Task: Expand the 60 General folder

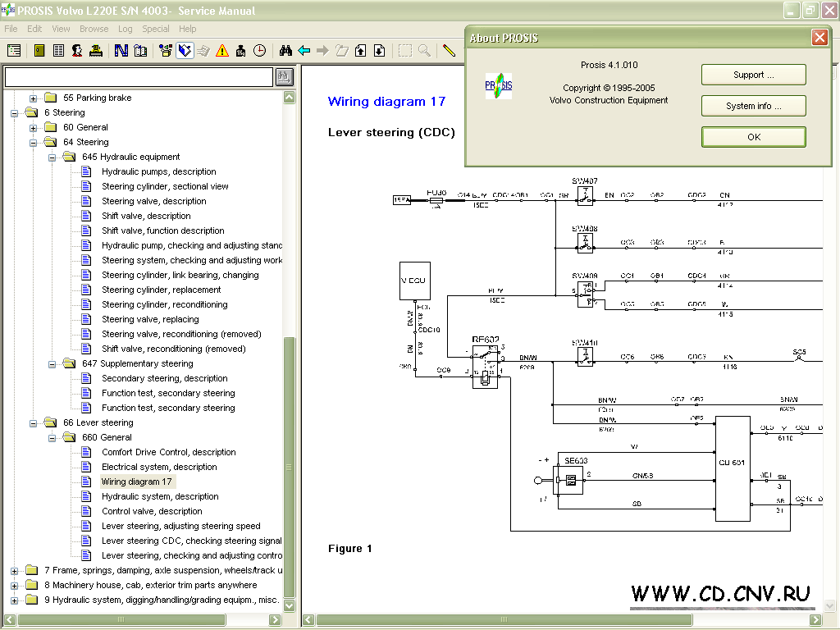Action: [33, 128]
